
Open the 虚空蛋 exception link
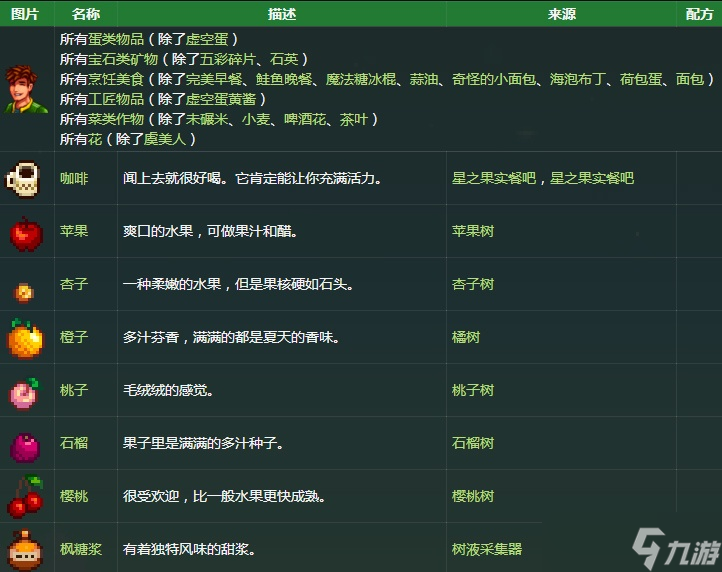click(x=207, y=39)
